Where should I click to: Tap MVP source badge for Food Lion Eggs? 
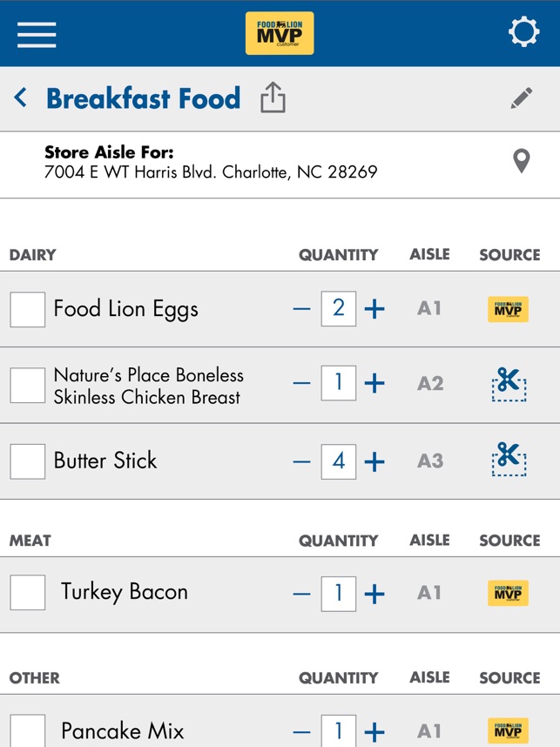point(509,309)
